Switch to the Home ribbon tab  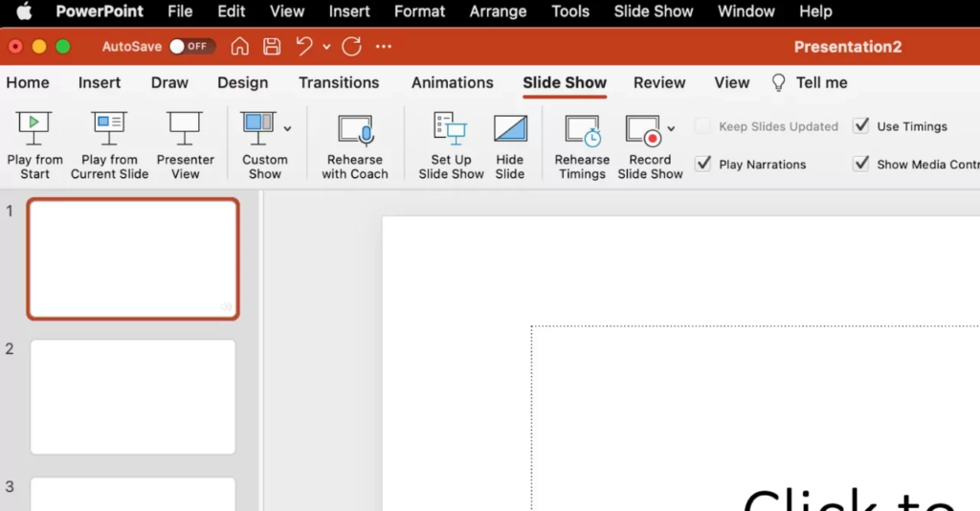click(x=28, y=82)
